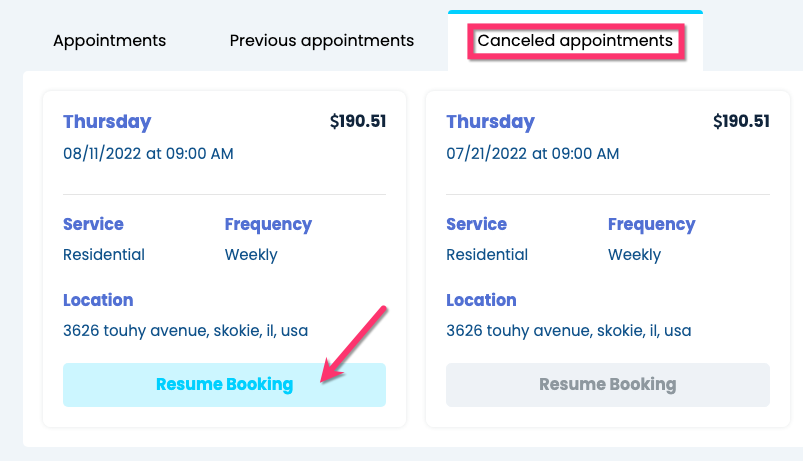The image size is (803, 461).
Task: Click the Residential value on the 07/21/2022 card
Action: [487, 255]
